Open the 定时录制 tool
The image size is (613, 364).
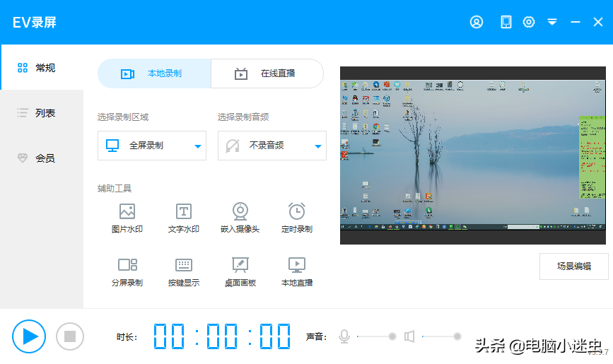(x=297, y=218)
